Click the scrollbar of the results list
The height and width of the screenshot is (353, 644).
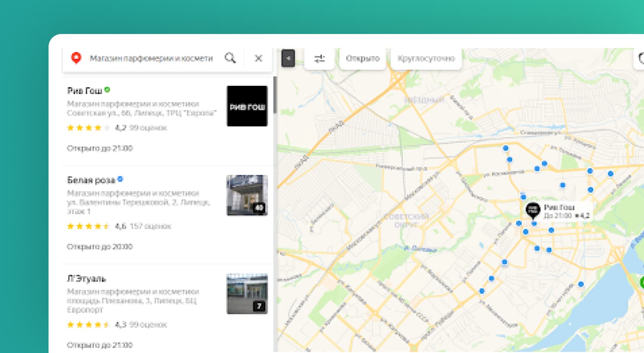coord(275,95)
